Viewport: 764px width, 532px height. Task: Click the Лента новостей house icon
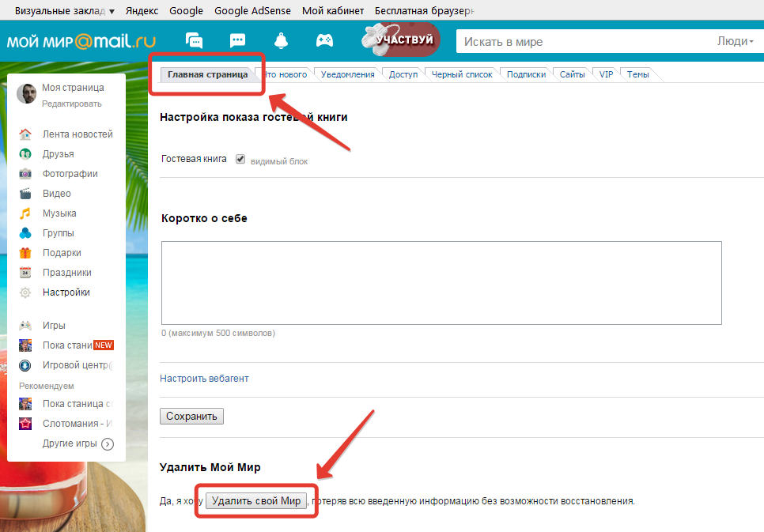point(25,134)
